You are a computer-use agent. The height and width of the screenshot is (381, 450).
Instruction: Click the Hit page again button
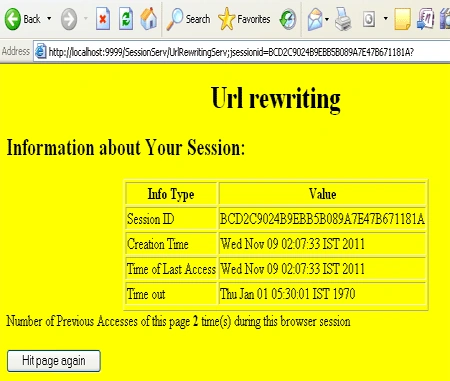54,361
